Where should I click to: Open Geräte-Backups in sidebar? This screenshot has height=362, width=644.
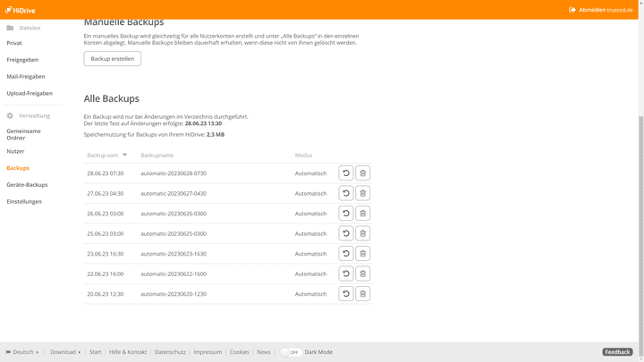(27, 185)
